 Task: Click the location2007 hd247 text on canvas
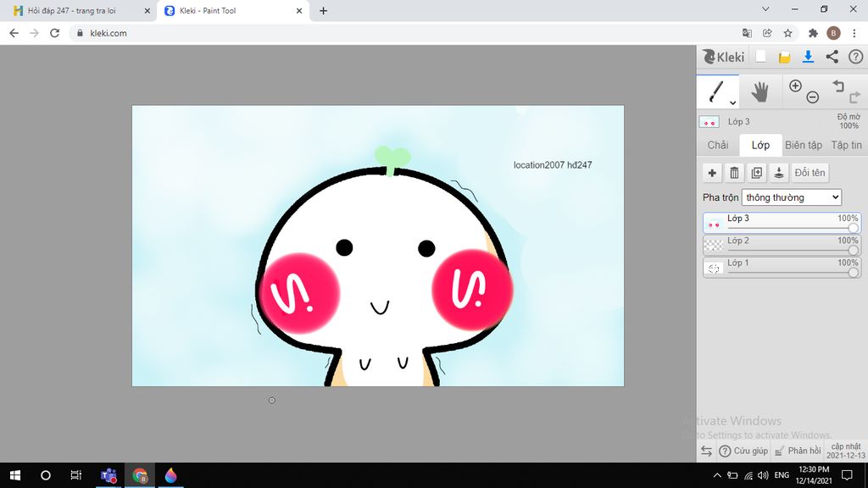pos(553,165)
